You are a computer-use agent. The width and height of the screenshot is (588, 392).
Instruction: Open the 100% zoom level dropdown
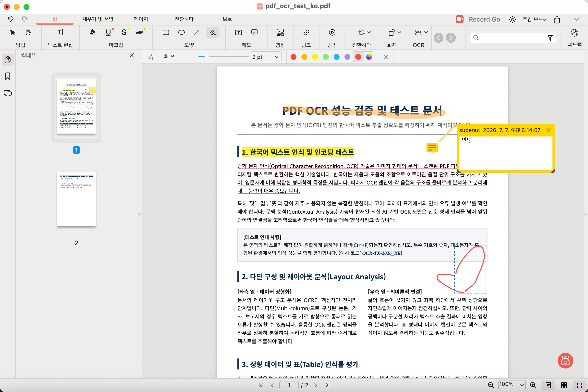point(512,385)
